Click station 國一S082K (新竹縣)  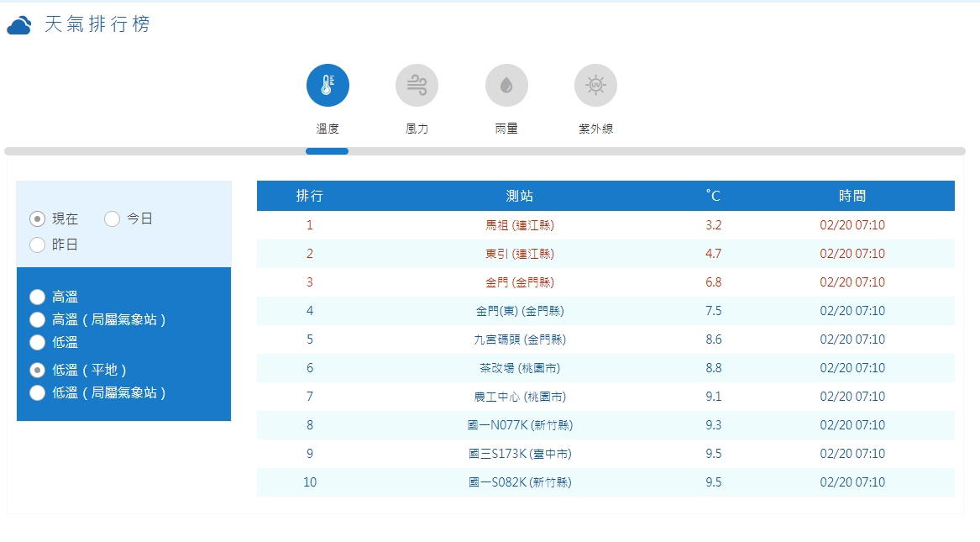(x=519, y=482)
